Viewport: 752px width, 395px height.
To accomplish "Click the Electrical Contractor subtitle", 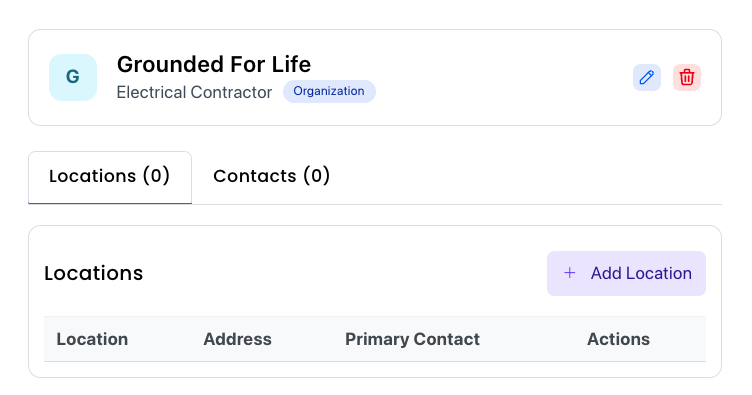I will point(194,92).
